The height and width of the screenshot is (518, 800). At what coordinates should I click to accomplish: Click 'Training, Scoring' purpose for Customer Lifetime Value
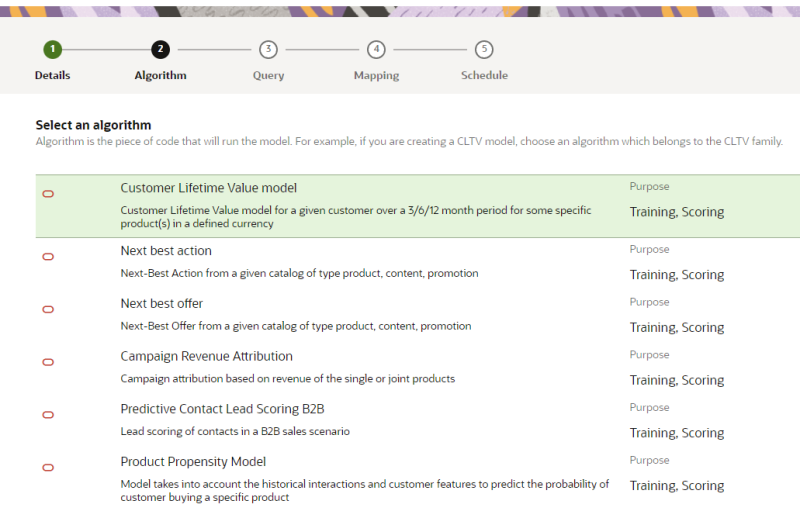(x=677, y=212)
